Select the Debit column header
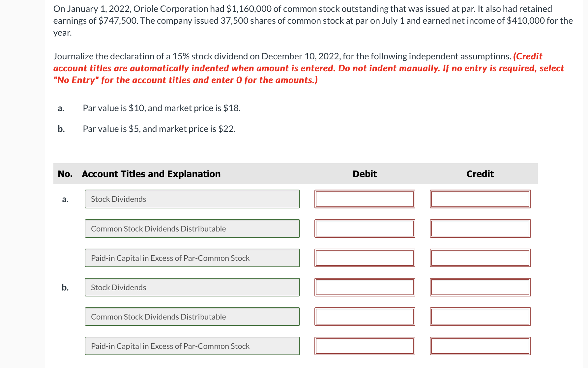This screenshot has height=368, width=588. click(x=365, y=174)
